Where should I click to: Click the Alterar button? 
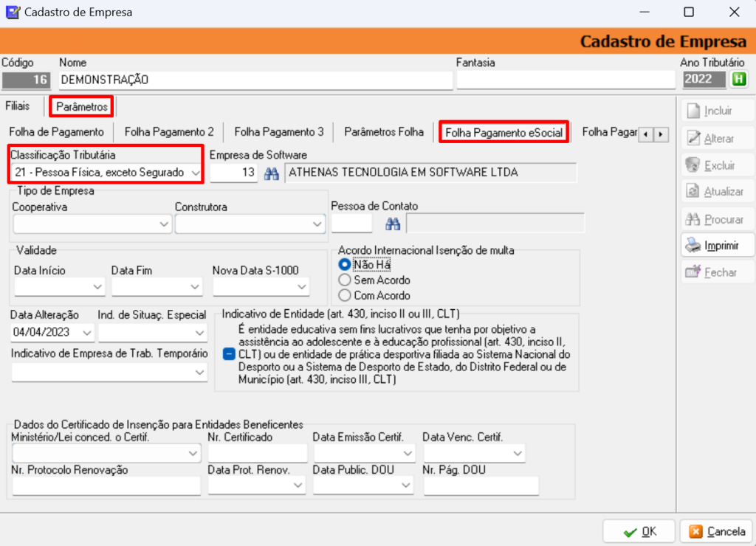(718, 138)
